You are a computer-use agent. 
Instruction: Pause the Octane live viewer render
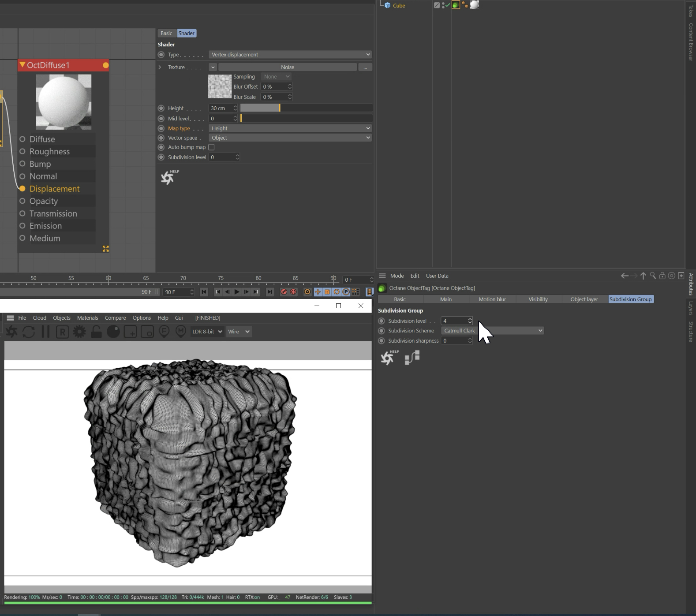pyautogui.click(x=45, y=332)
